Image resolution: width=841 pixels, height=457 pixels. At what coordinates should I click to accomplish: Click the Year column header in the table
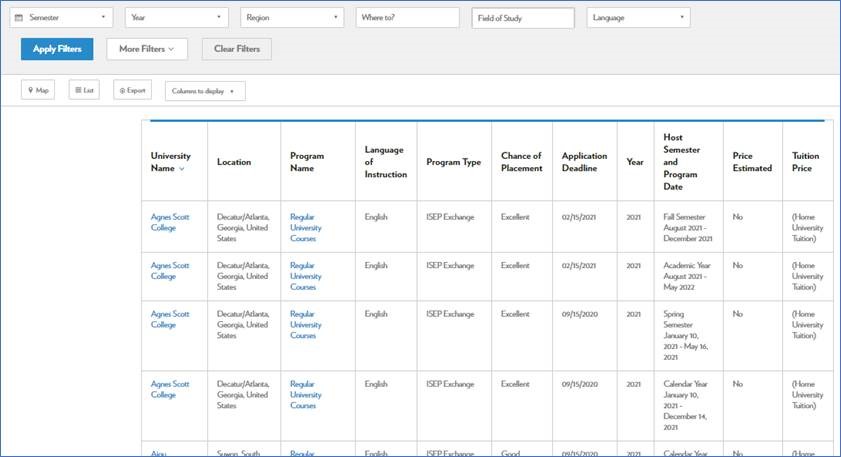pos(635,162)
